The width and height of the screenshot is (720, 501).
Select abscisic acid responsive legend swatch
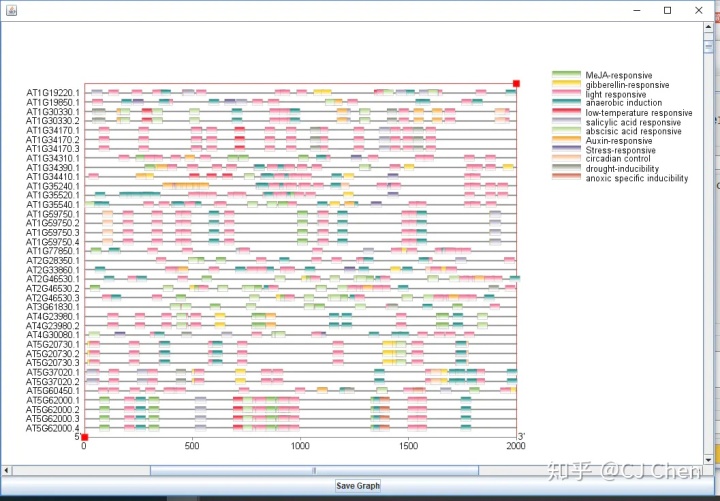point(566,131)
